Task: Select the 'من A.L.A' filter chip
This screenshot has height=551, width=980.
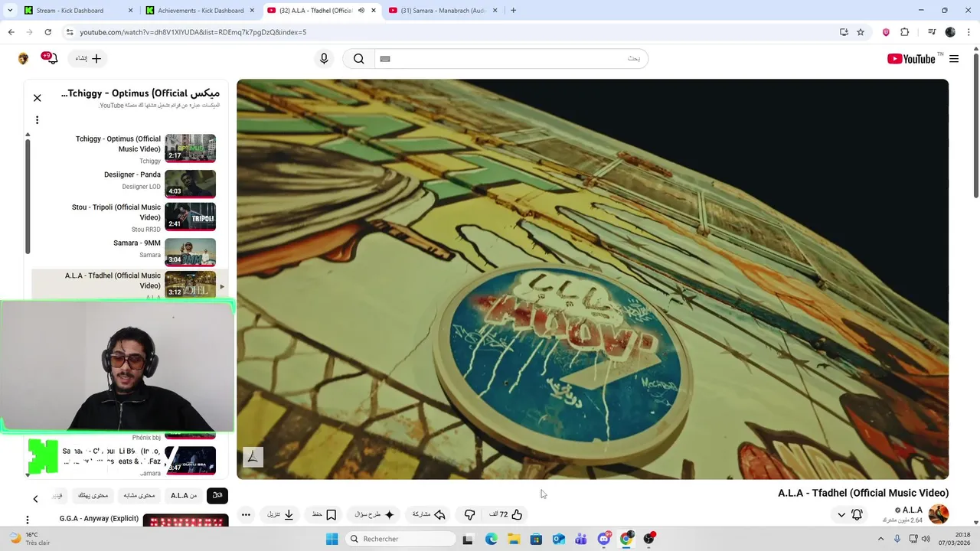Action: point(184,496)
